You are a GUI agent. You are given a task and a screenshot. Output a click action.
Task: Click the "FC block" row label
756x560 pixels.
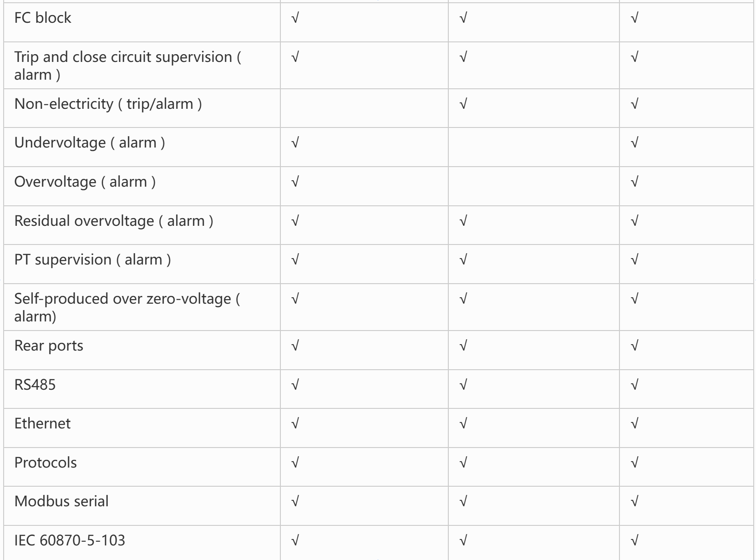point(43,18)
